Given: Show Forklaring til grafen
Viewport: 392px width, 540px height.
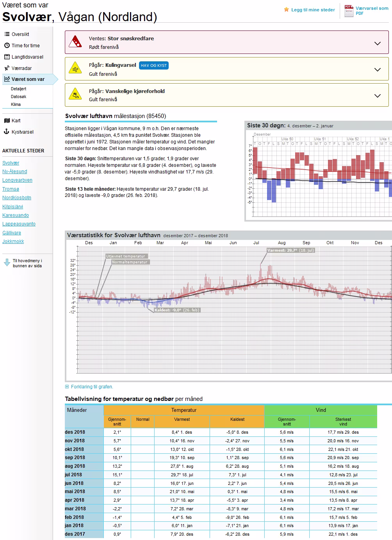Looking at the screenshot, I should tap(92, 387).
